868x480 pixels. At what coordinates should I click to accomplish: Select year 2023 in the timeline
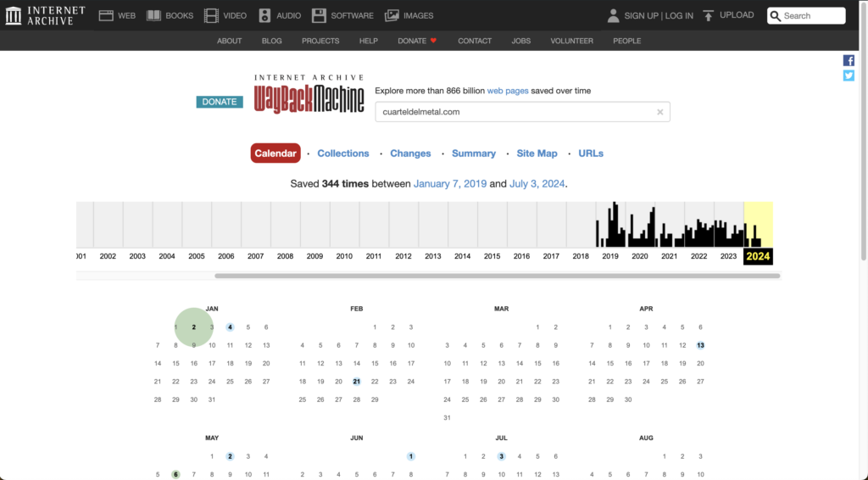pos(728,256)
